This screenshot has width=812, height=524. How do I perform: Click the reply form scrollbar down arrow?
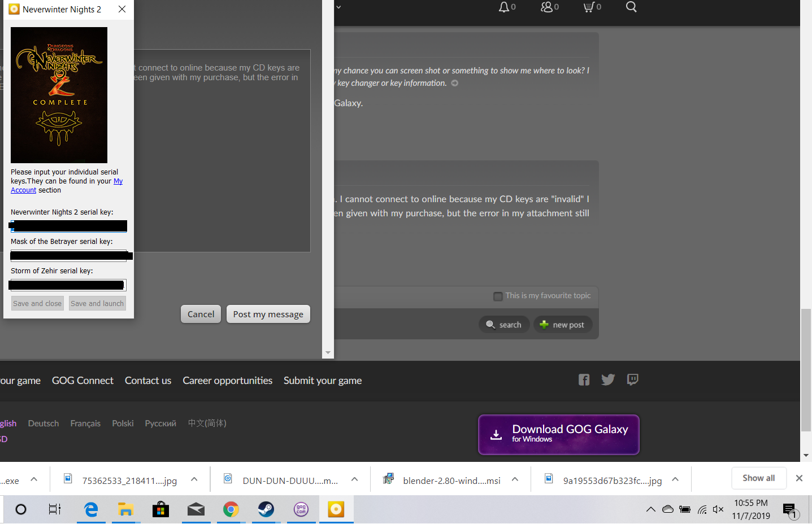pyautogui.click(x=328, y=353)
